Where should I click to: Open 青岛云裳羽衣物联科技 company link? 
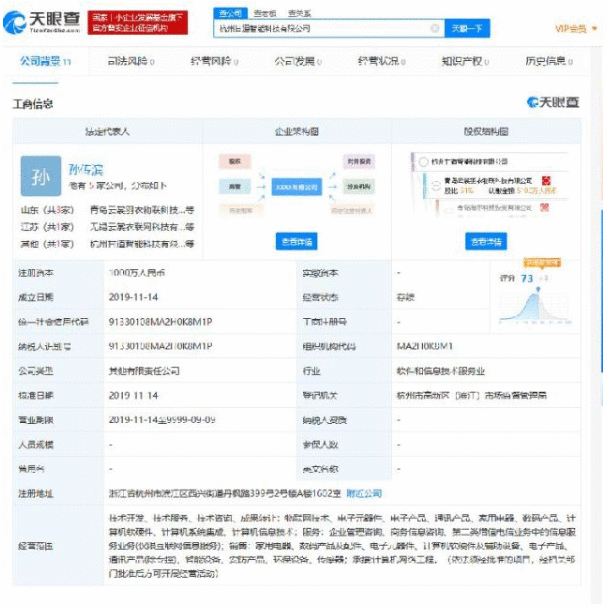142,210
